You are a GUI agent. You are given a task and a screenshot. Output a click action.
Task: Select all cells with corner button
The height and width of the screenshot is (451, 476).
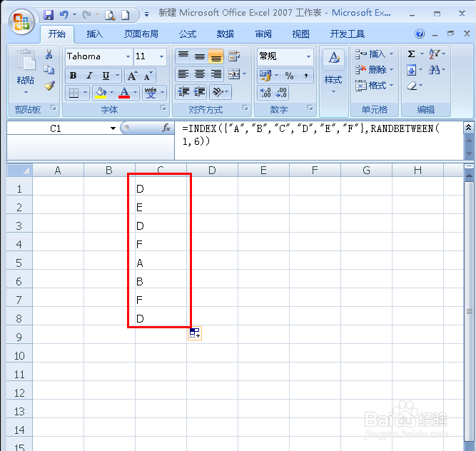click(x=19, y=170)
